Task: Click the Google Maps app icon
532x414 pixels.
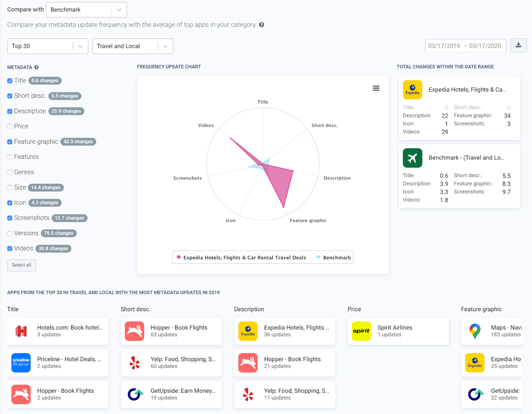Action: pyautogui.click(x=475, y=331)
